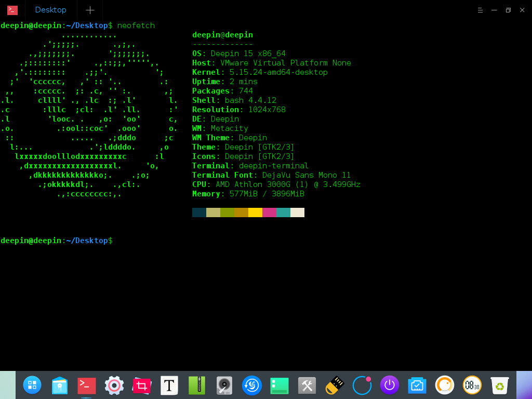The image size is (532, 399).
Task: Click the dark teal palette color block
Action: (199, 212)
